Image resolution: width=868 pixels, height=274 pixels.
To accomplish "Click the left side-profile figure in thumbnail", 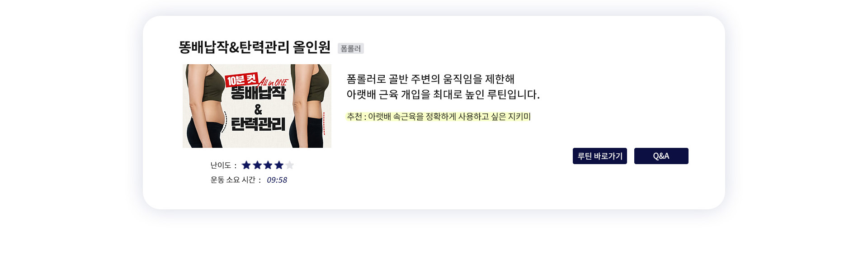I will pos(206,106).
